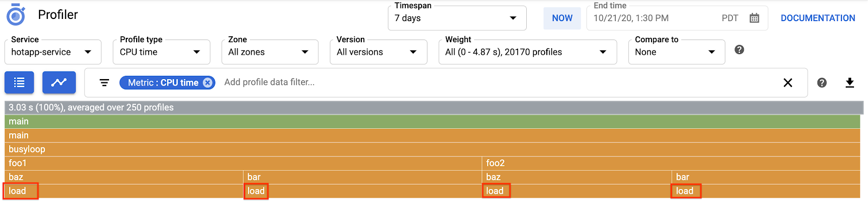
Task: Show the history line chart view
Action: [x=59, y=82]
